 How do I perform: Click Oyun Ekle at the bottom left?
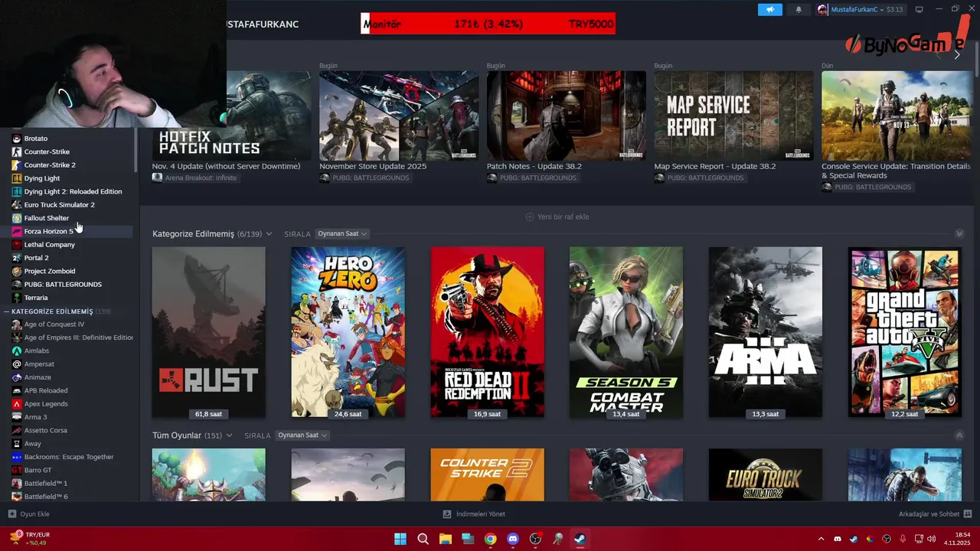[34, 514]
